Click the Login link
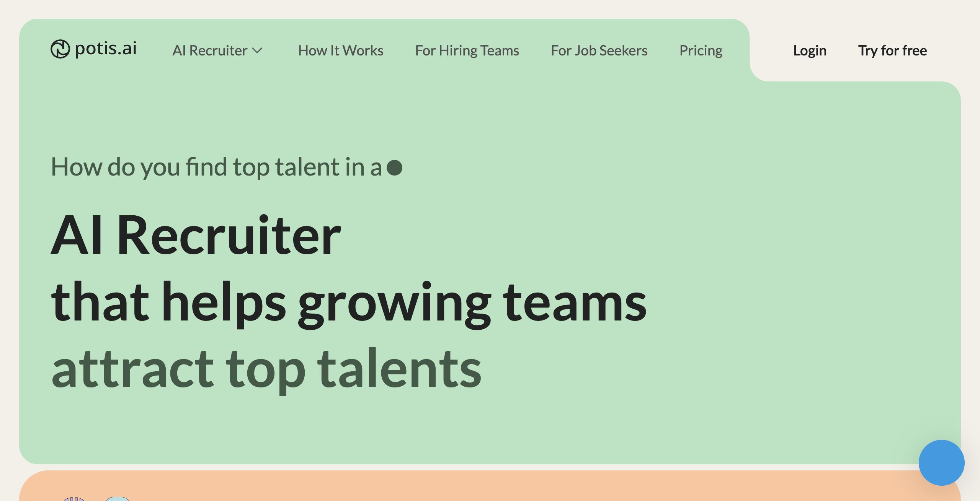Image resolution: width=980 pixels, height=501 pixels. point(810,50)
